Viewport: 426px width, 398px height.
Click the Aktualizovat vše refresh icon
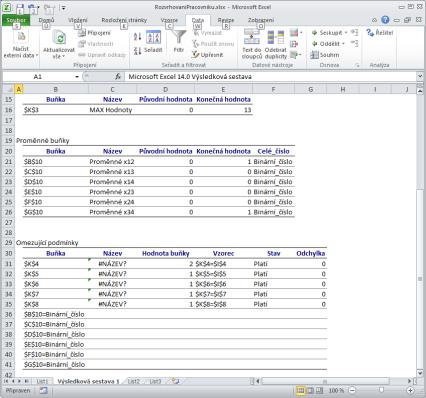60,38
